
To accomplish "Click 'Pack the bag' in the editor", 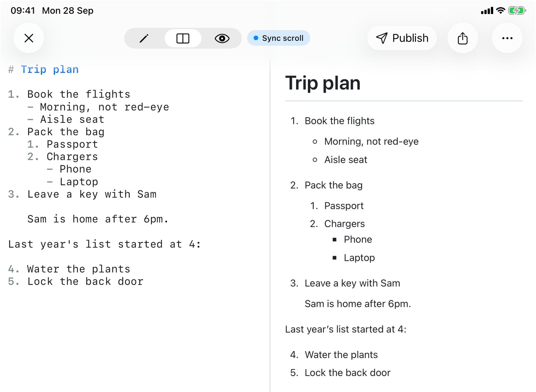I will pyautogui.click(x=66, y=132).
